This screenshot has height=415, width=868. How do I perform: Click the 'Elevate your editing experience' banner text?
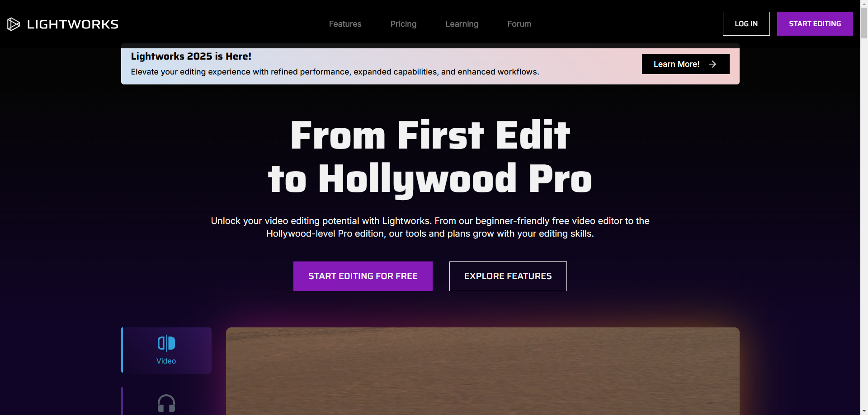pos(335,72)
